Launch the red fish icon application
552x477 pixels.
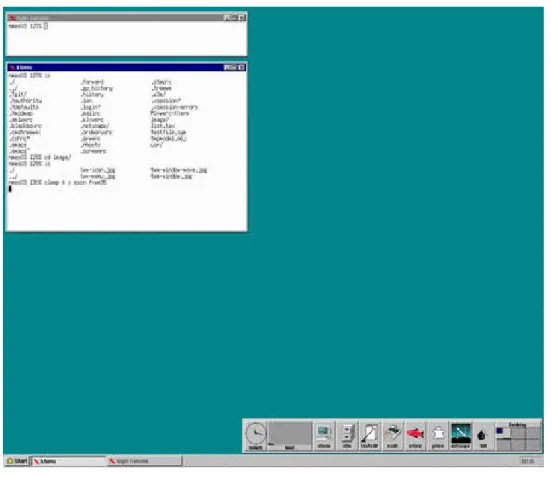point(415,435)
